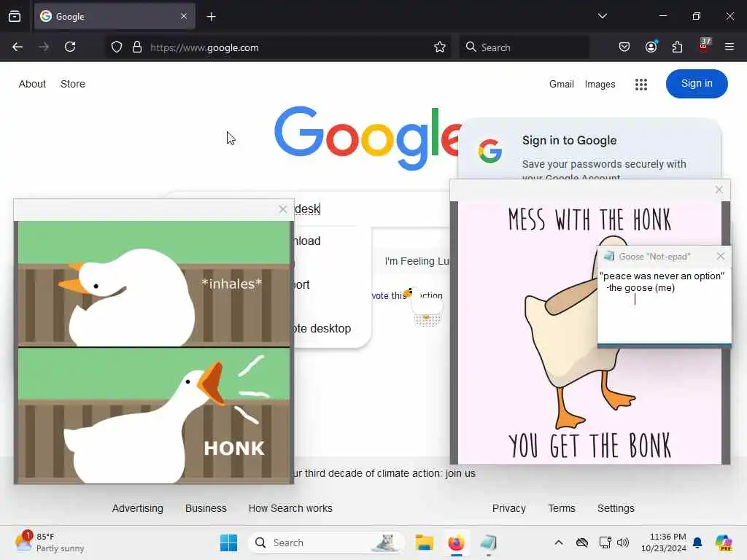Open File Explorer from taskbar
The image size is (747, 560).
[x=424, y=542]
